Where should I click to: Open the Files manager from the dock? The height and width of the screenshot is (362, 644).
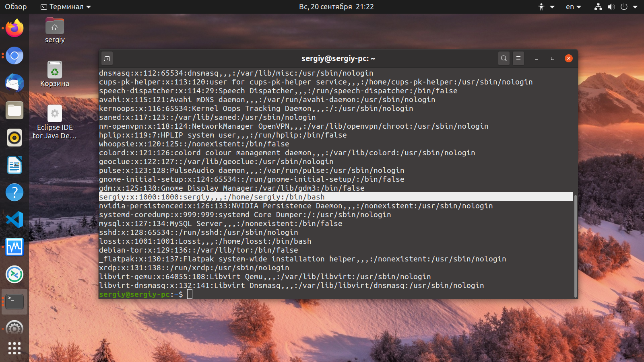pyautogui.click(x=14, y=110)
